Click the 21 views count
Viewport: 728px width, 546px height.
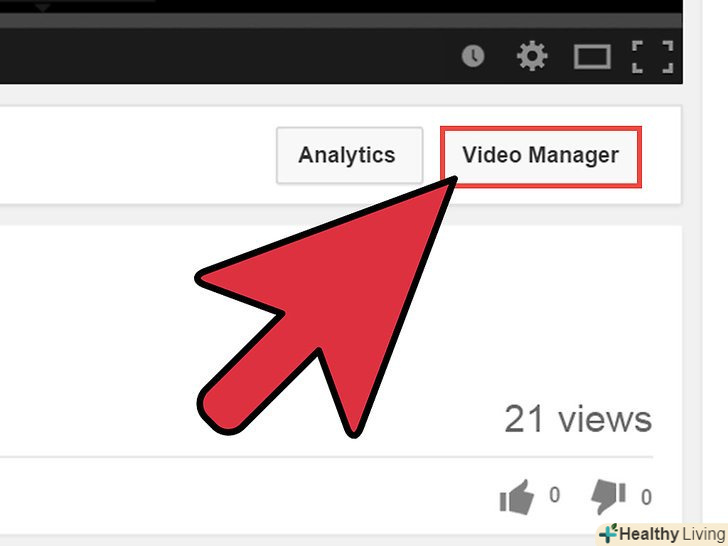tap(578, 419)
